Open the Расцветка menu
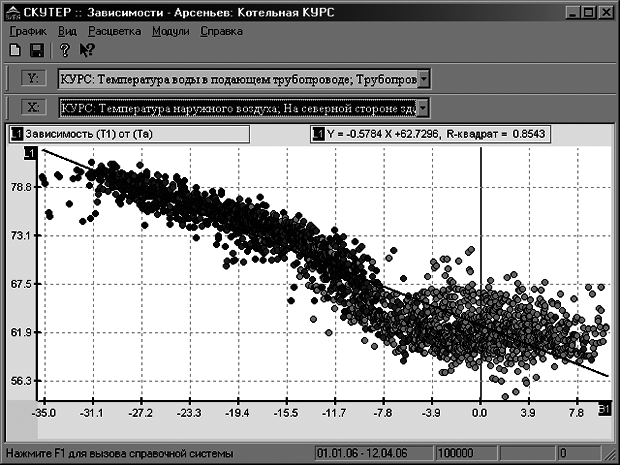Viewport: 620px width, 465px height. 114,31
